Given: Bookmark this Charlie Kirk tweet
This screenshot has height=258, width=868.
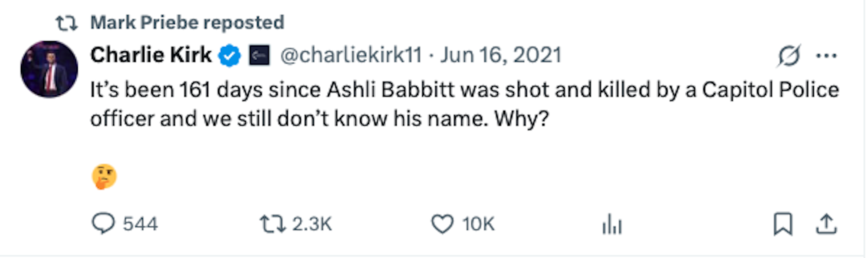Looking at the screenshot, I should (783, 224).
